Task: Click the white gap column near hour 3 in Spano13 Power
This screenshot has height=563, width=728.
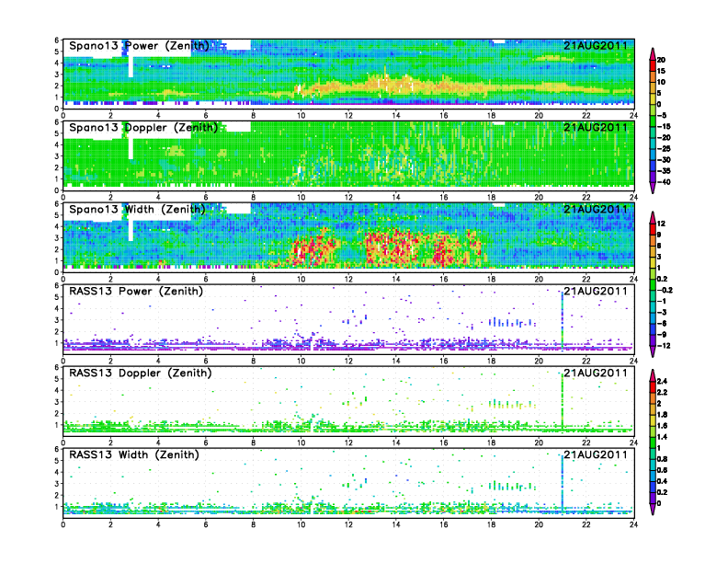Action: pos(131,65)
